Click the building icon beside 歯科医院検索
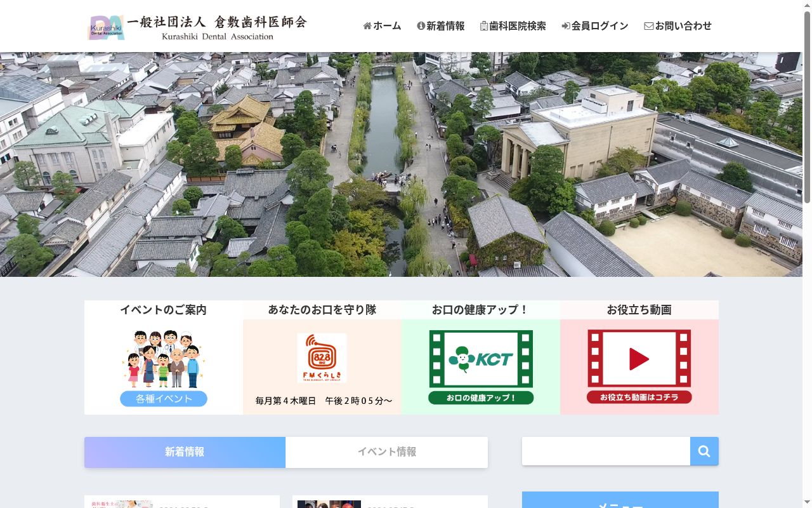Screen dimensions: 812x508 click(x=484, y=26)
